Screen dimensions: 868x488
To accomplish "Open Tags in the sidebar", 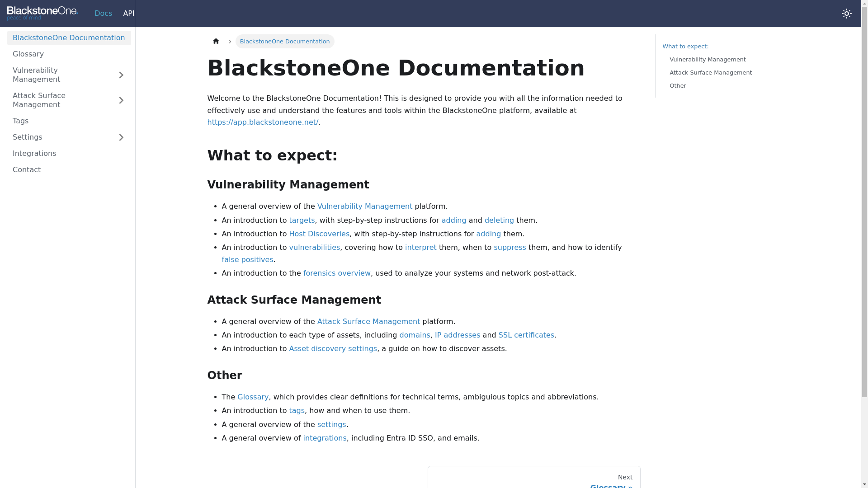I will point(69,121).
